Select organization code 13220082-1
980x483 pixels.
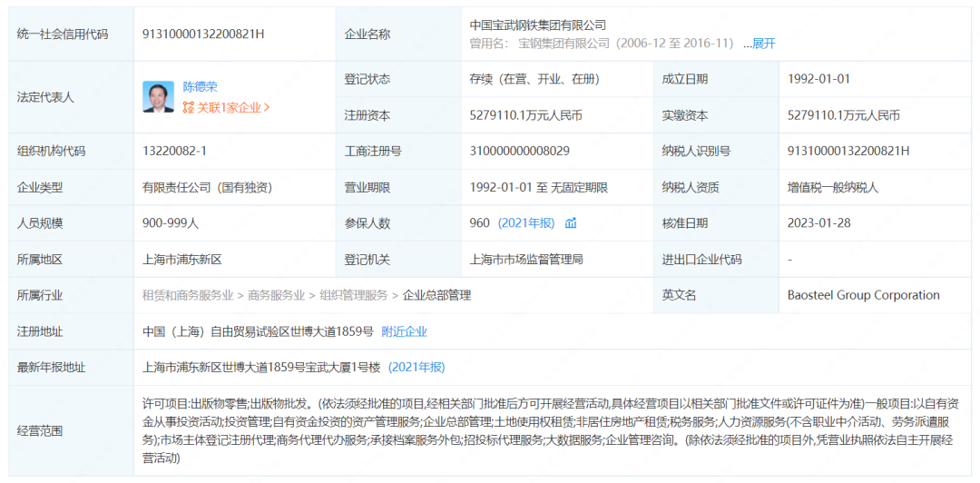point(174,151)
